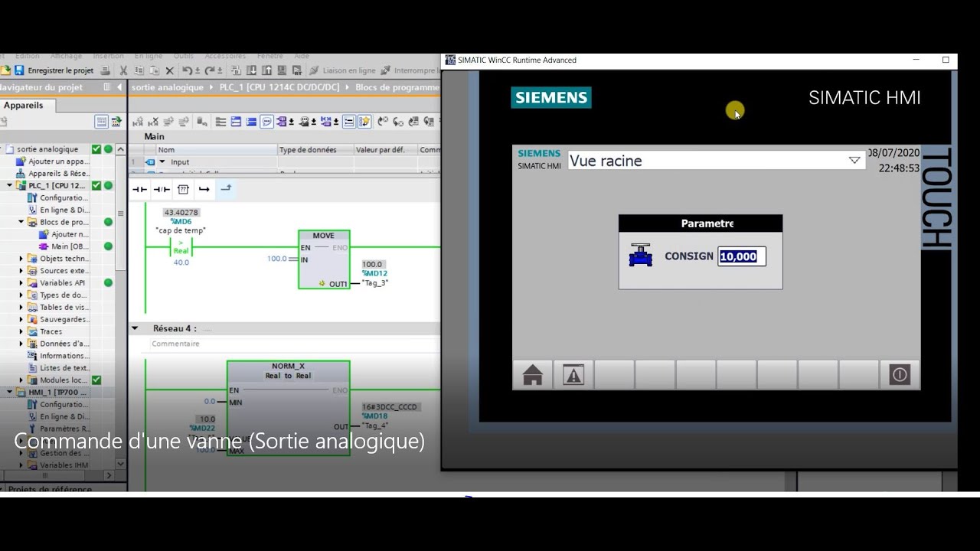Click the power stop runtime button on HMI
This screenshot has width=980, height=551.
(900, 375)
